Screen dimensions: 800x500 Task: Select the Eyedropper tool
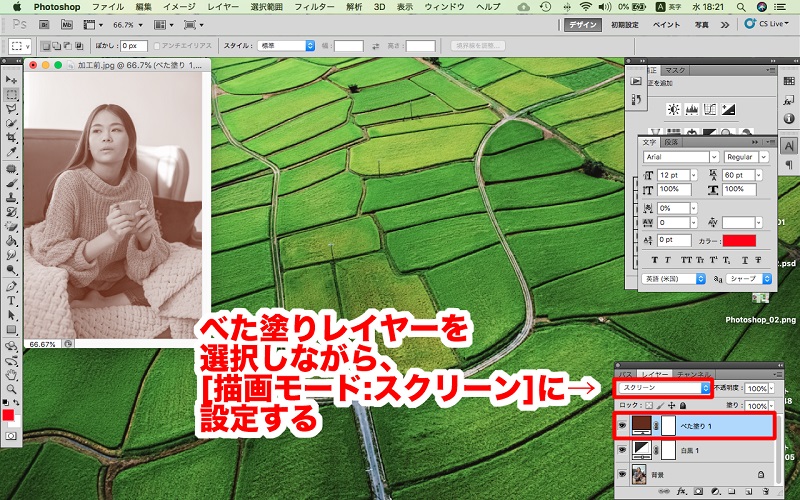click(x=11, y=152)
